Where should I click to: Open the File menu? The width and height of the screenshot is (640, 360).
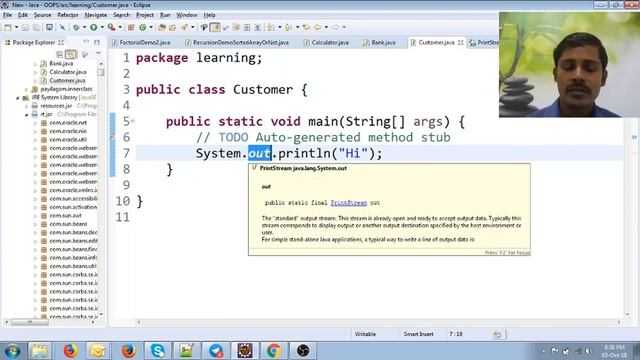pos(7,15)
